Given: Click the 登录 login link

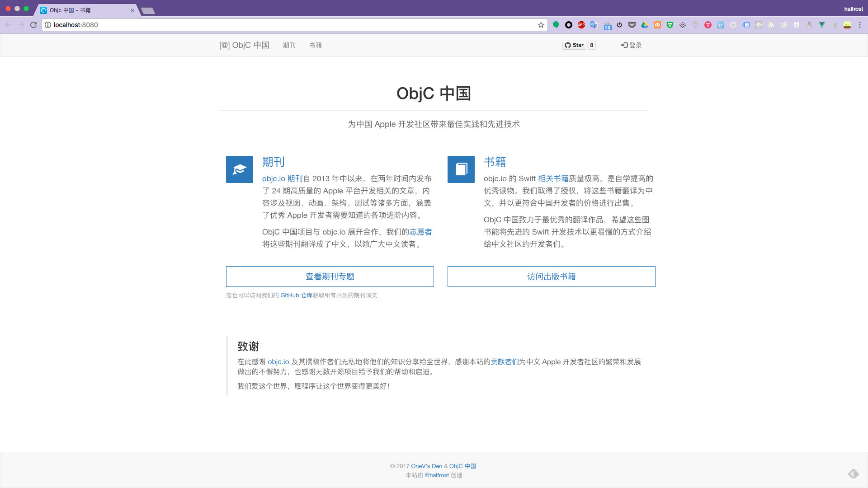Looking at the screenshot, I should (x=632, y=45).
